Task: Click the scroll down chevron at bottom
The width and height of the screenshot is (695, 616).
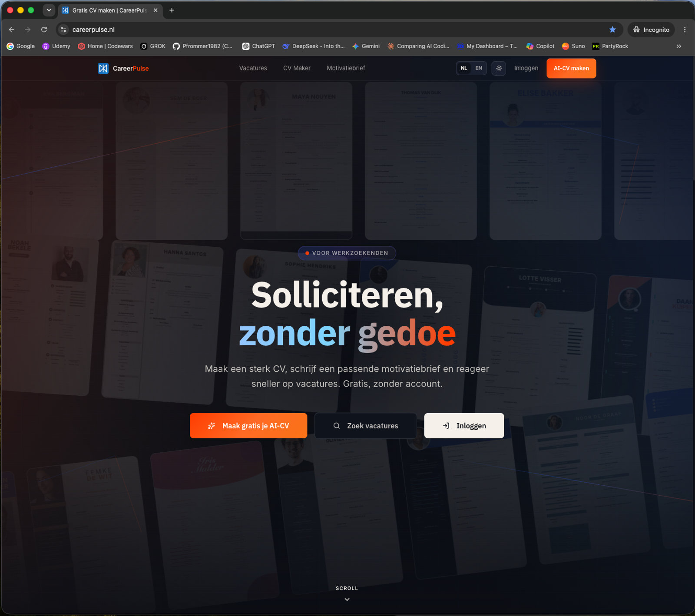Action: [347, 599]
